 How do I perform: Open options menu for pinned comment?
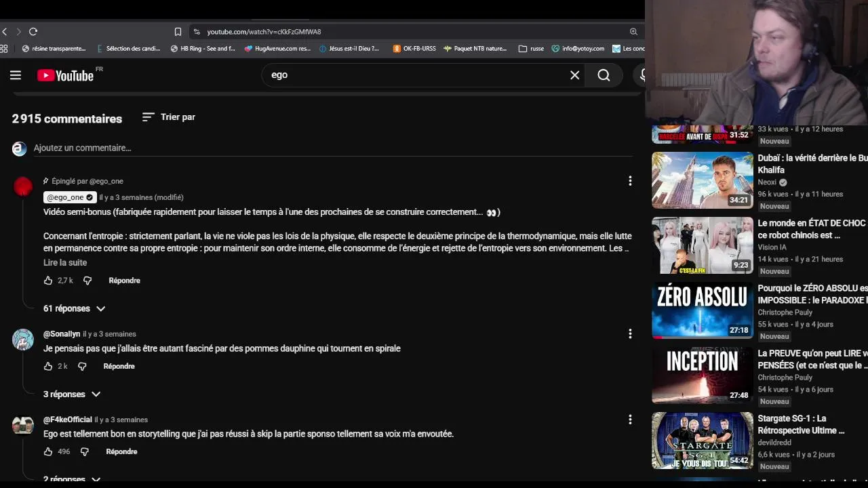coord(630,181)
